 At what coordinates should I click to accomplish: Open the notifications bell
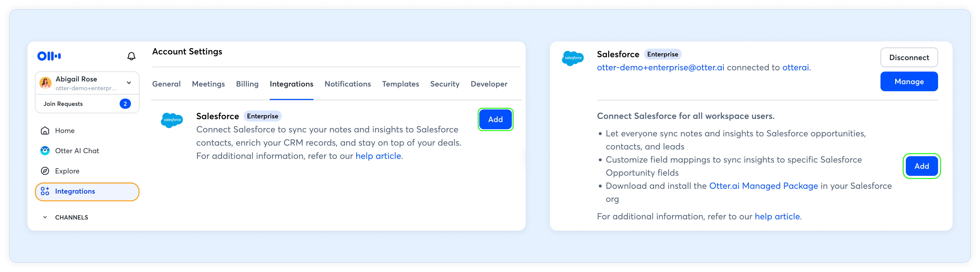coord(131,56)
